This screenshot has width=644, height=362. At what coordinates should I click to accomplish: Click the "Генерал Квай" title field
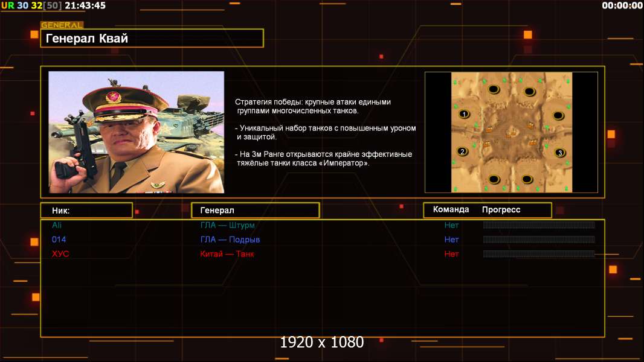tap(152, 38)
